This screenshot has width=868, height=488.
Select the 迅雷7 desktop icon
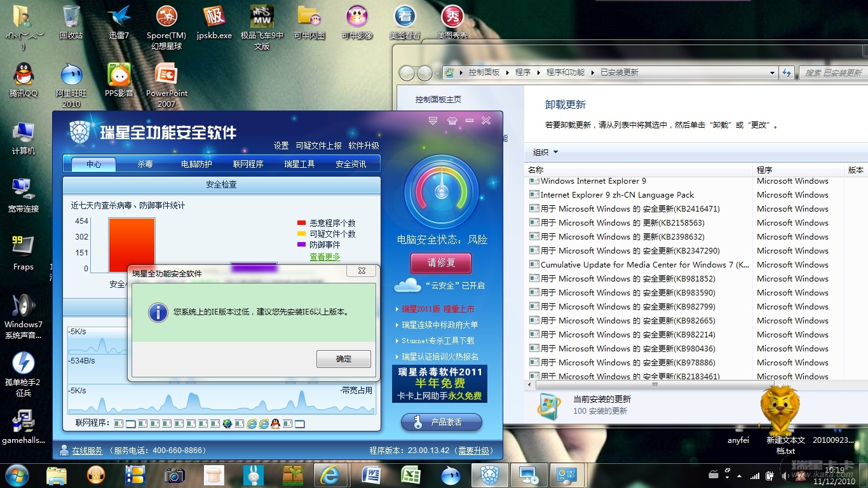point(119,23)
